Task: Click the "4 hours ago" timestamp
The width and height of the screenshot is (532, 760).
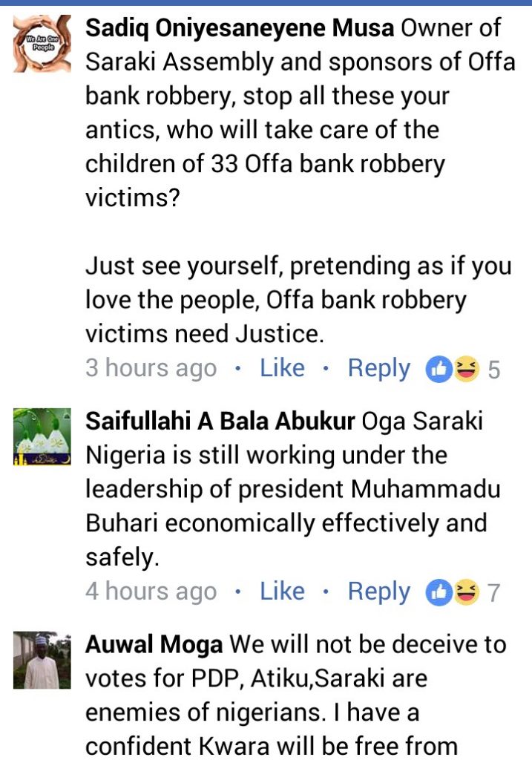Action: [x=151, y=592]
